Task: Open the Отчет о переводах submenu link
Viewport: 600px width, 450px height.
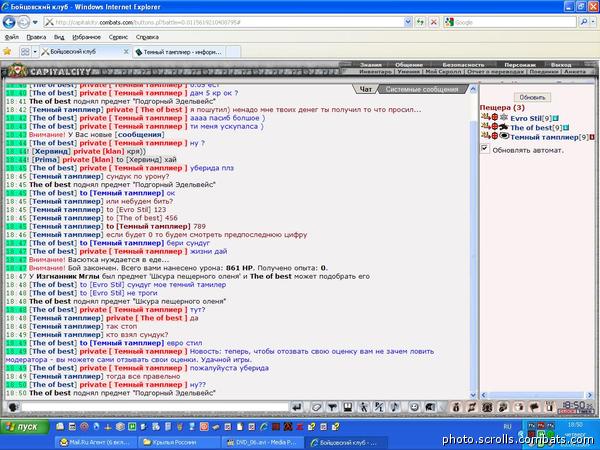Action: (x=495, y=72)
